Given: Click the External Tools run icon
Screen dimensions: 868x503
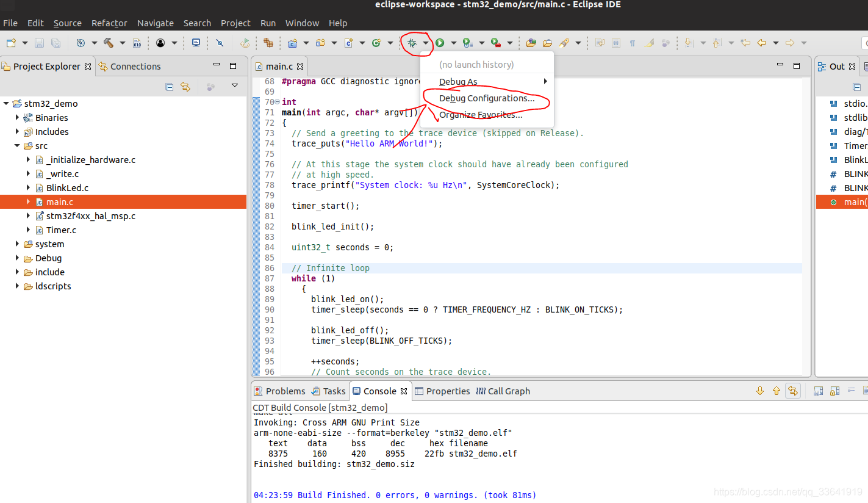Looking at the screenshot, I should (496, 43).
